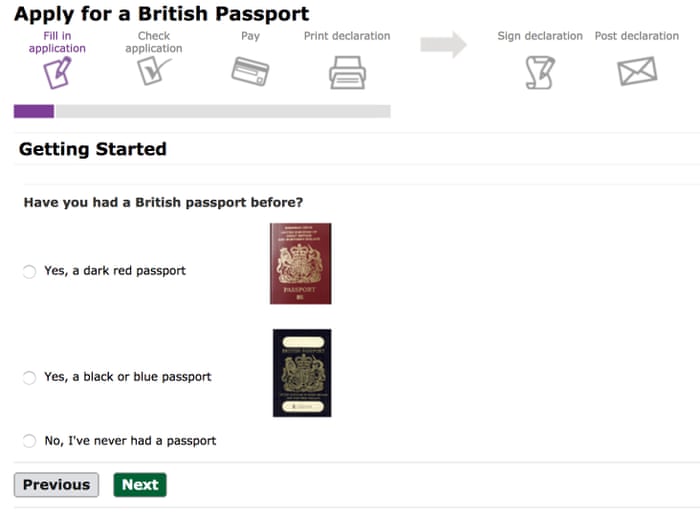Image resolution: width=700 pixels, height=515 pixels.
Task: Click the 'Print declaration' step label
Action: [x=347, y=36]
